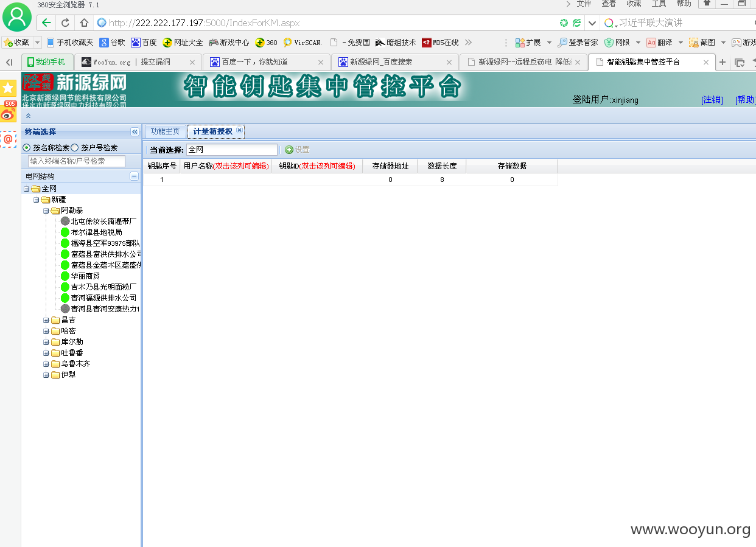Image resolution: width=756 pixels, height=547 pixels.
Task: Select the 按户号检索 radio button
Action: (x=75, y=148)
